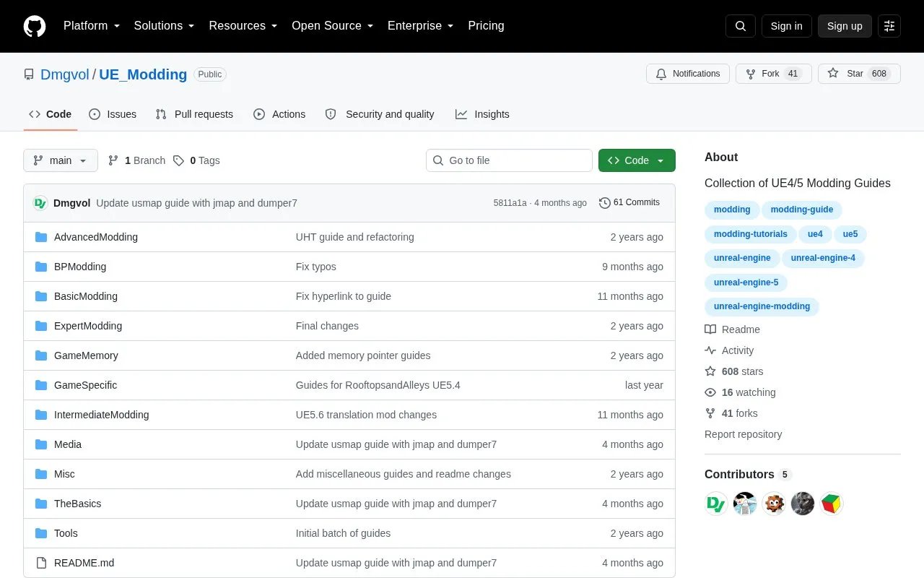The height and width of the screenshot is (578, 924).
Task: Open search with the magnifier icon
Action: 741,26
